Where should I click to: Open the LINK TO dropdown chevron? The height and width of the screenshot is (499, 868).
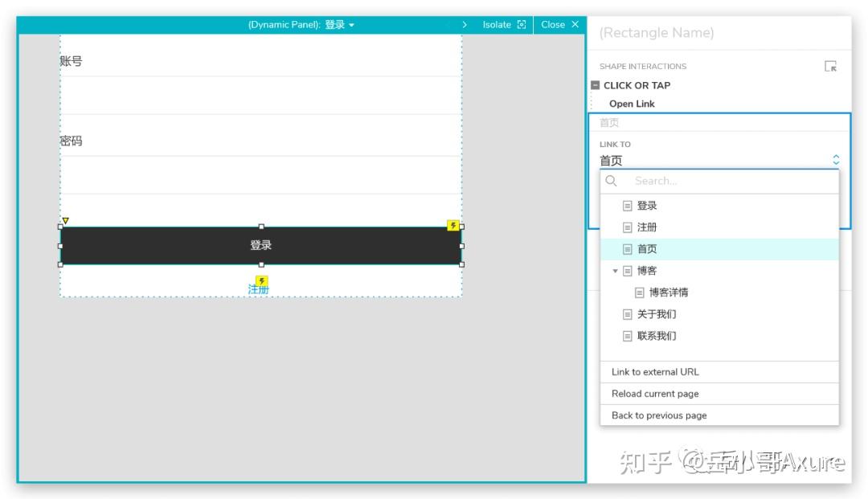pos(834,160)
